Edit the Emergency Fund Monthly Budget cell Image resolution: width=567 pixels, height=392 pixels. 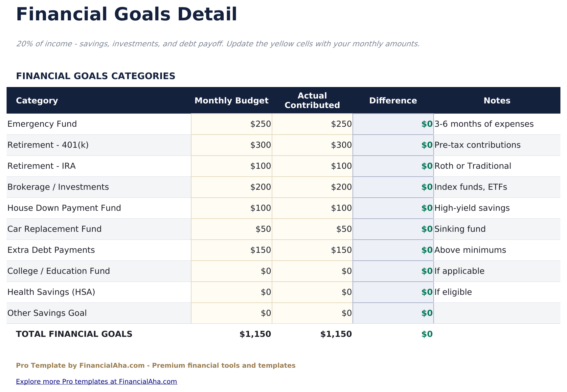pyautogui.click(x=231, y=124)
